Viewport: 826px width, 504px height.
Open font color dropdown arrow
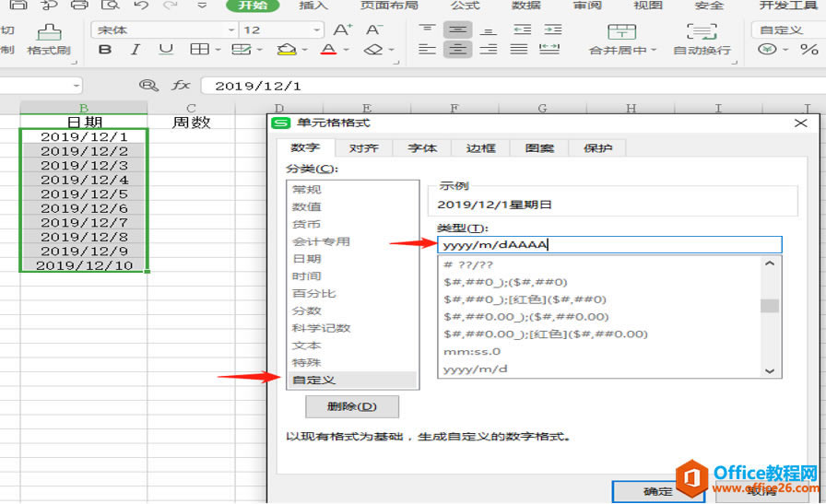pos(346,50)
